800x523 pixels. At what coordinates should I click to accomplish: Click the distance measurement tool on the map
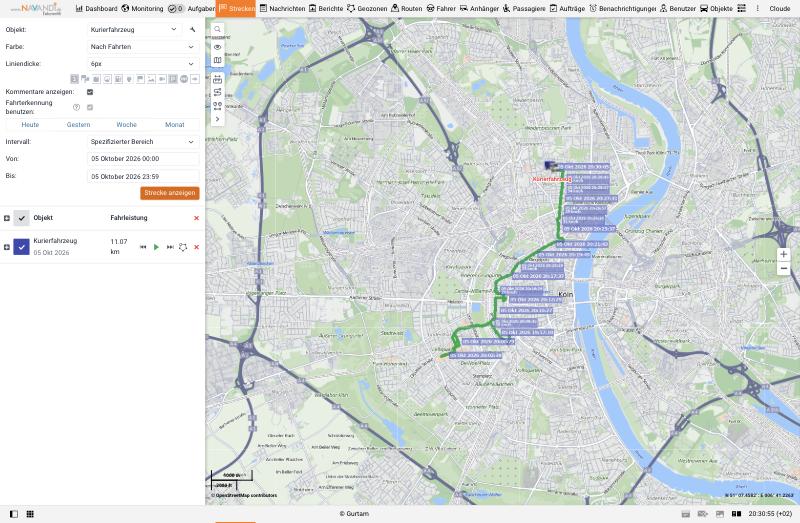click(x=217, y=79)
